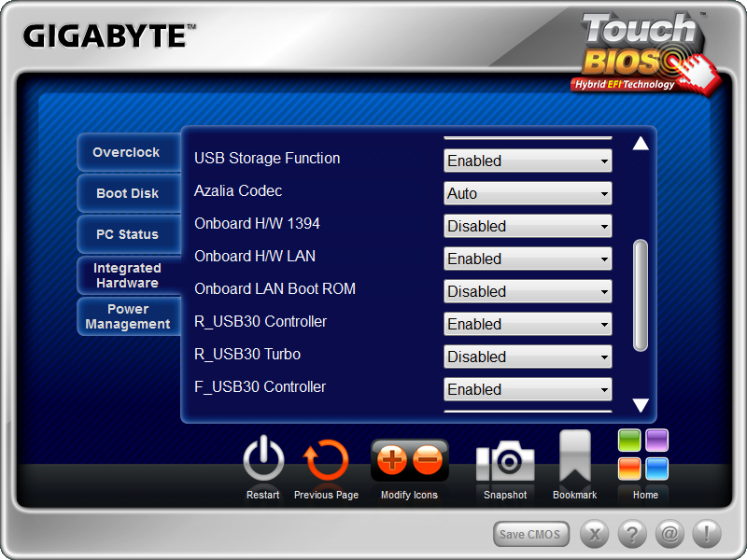Click the settings list scrollbar thumb
Viewport: 747px width, 560px height.
(x=641, y=296)
